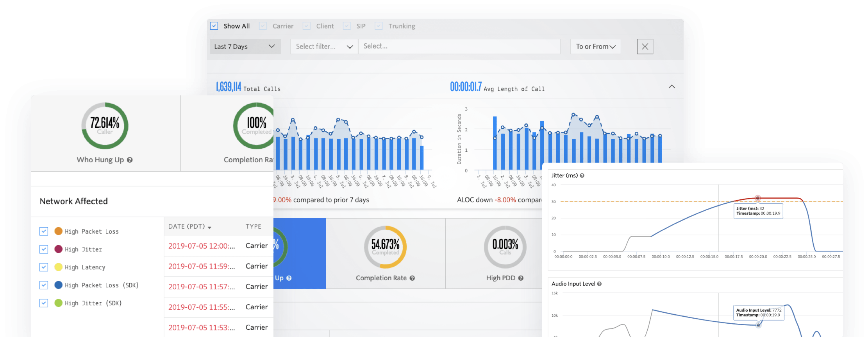Sort by the DATE (PDT) column arrow
The height and width of the screenshot is (337, 868).
(210, 228)
